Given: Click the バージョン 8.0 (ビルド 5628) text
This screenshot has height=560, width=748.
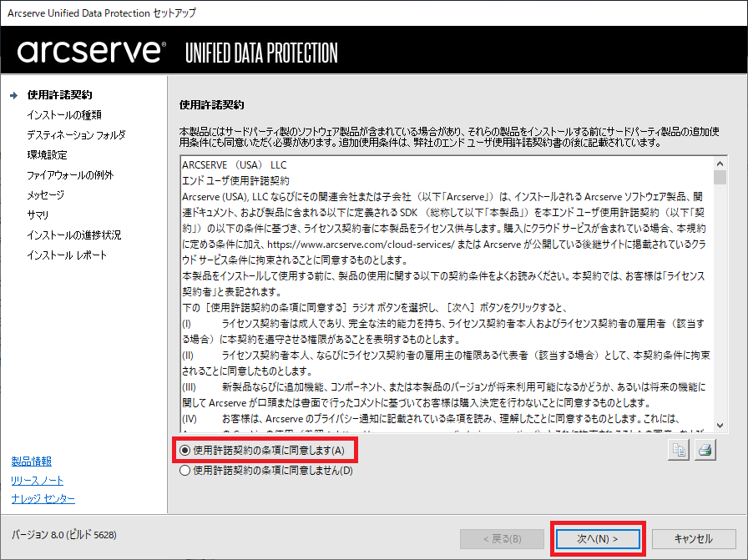Looking at the screenshot, I should click(64, 535).
